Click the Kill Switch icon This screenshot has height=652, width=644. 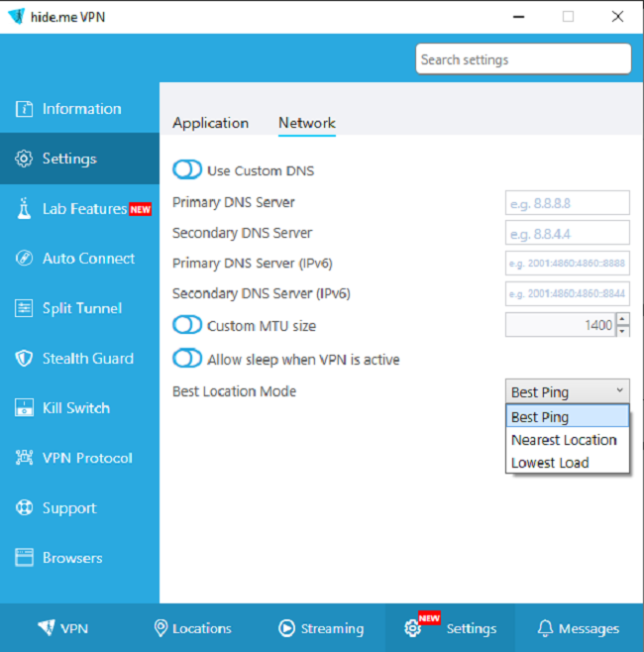24,407
